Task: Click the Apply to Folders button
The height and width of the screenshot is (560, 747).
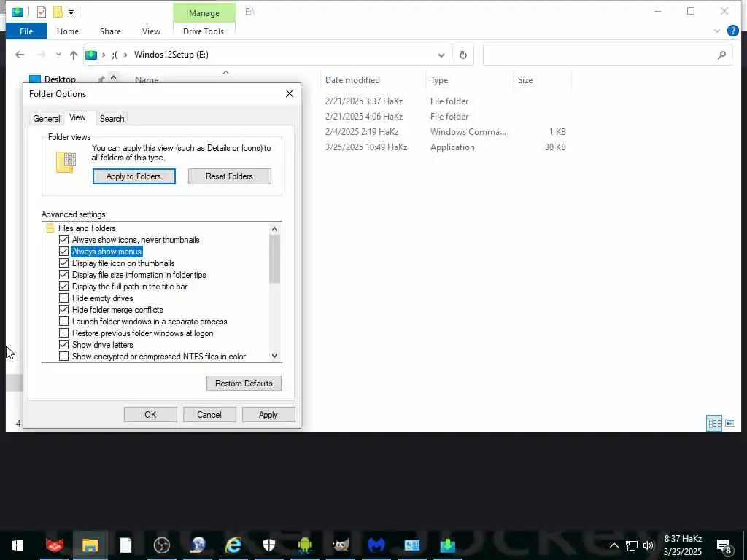Action: 134,176
